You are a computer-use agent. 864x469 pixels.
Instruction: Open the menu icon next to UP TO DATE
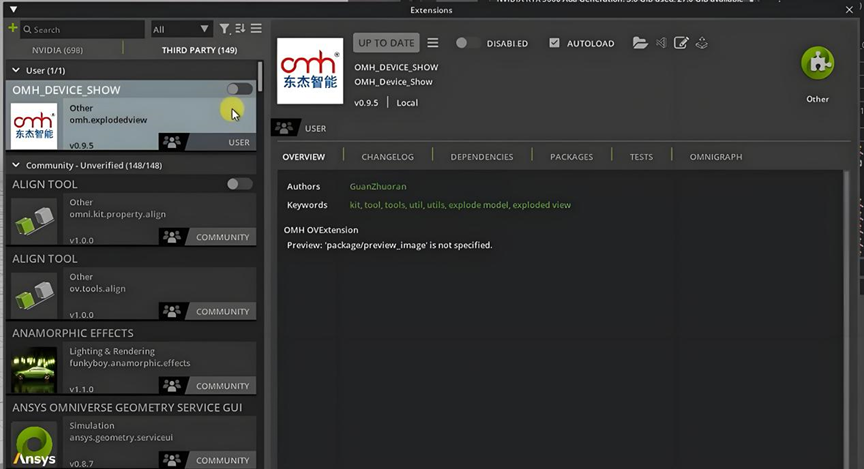coord(433,42)
